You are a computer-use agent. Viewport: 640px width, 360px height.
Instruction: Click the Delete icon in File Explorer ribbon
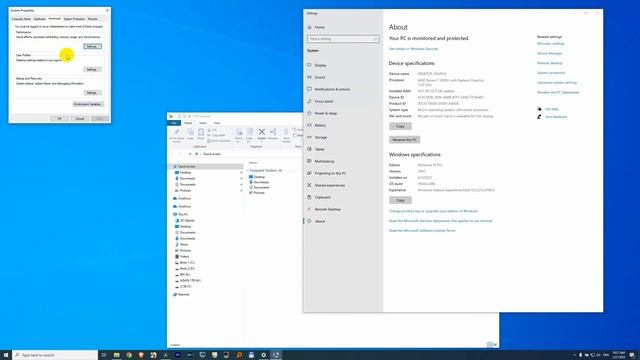click(x=262, y=132)
